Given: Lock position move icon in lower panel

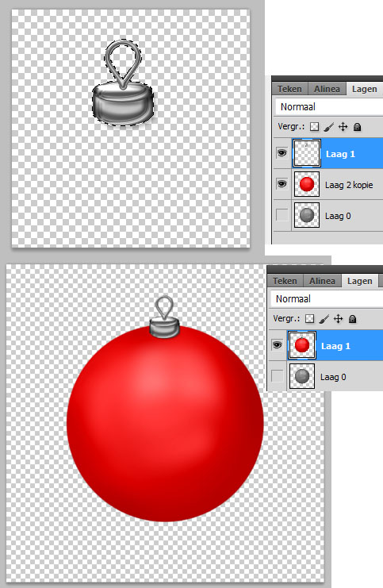Looking at the screenshot, I should coord(338,319).
